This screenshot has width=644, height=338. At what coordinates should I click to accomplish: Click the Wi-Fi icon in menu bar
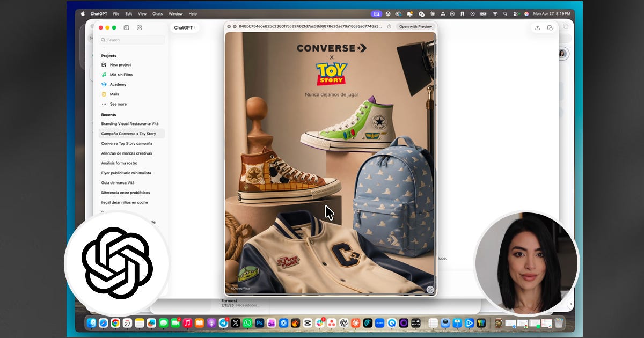[x=495, y=13]
